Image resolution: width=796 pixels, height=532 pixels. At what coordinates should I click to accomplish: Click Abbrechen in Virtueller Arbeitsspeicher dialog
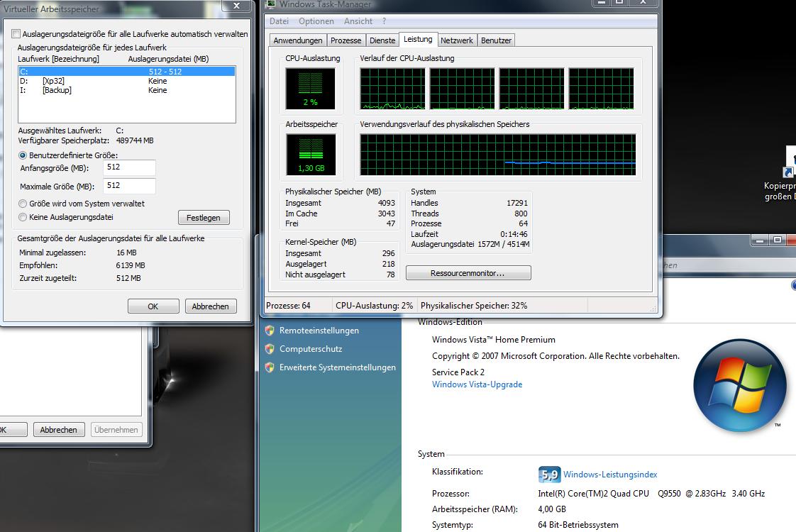click(211, 306)
